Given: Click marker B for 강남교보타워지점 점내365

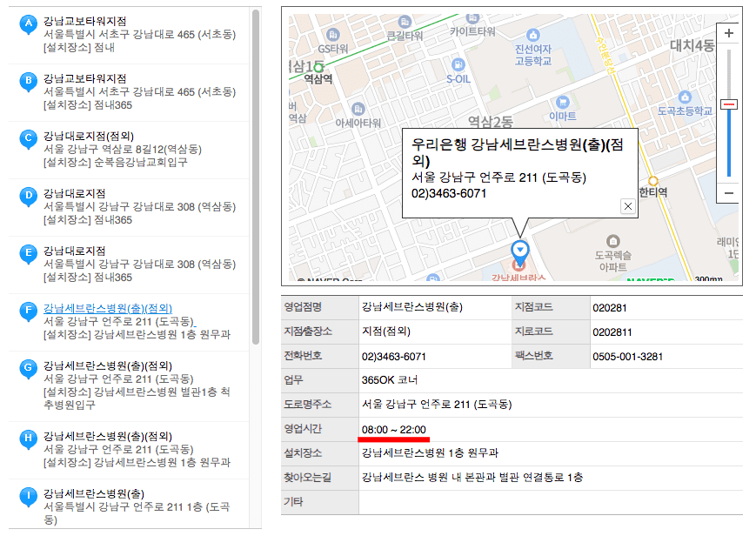Looking at the screenshot, I should coord(28,81).
